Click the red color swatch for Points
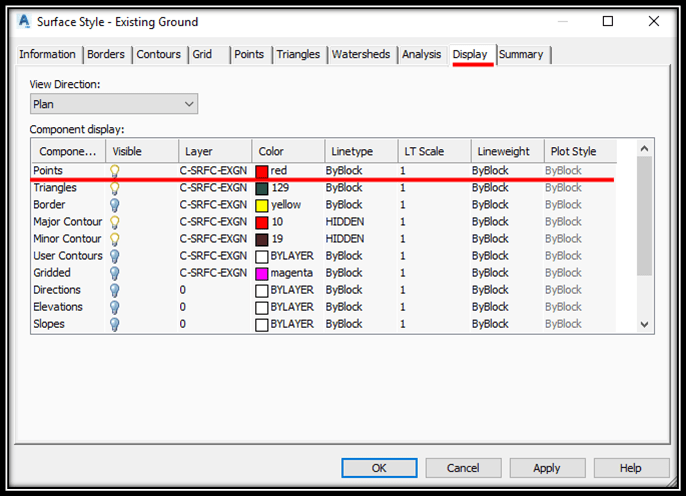The image size is (686, 496). click(262, 171)
